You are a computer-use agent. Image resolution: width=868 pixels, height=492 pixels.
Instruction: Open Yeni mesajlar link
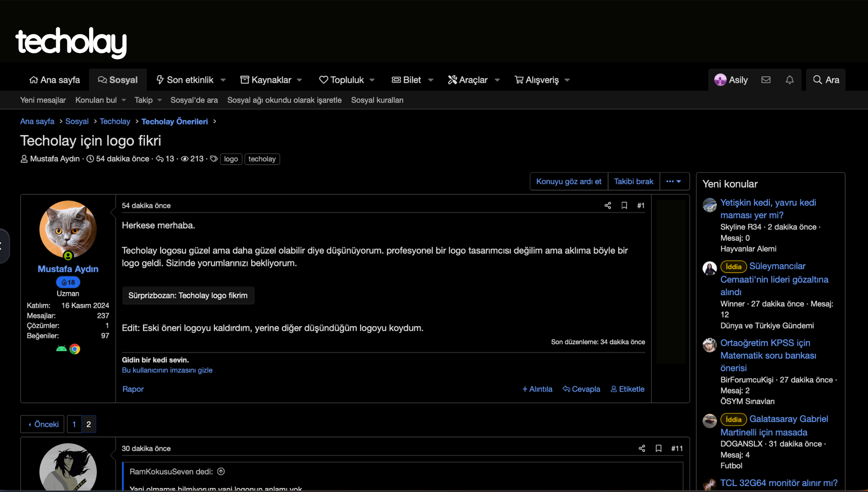click(43, 100)
